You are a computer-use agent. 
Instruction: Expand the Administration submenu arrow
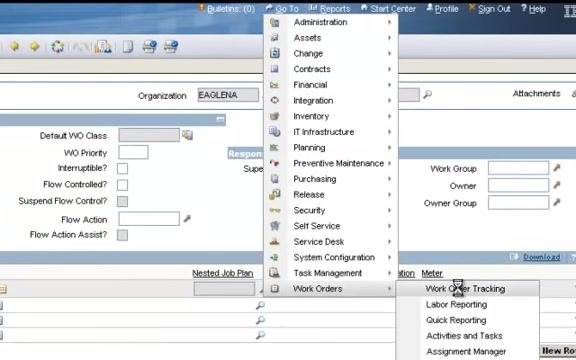click(389, 22)
